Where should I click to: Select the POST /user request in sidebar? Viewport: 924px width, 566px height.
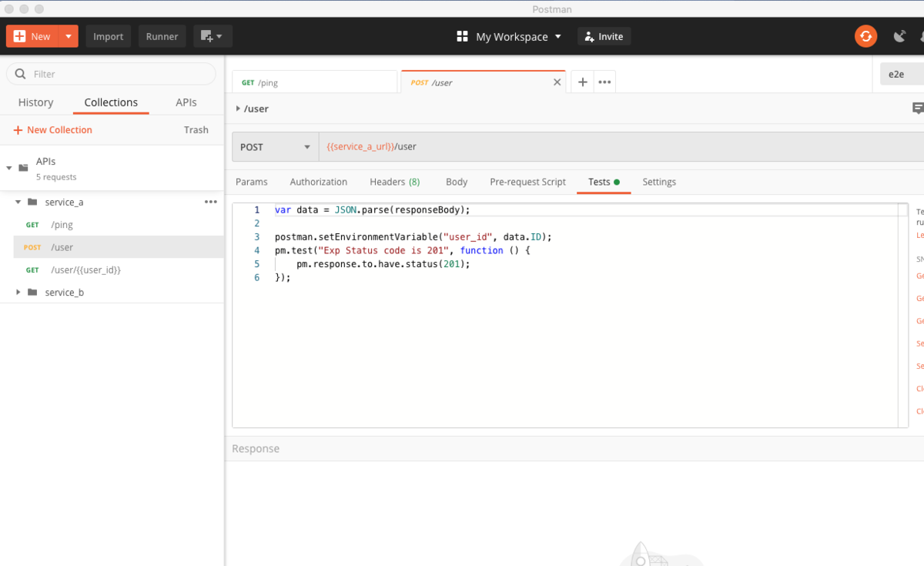pyautogui.click(x=119, y=247)
